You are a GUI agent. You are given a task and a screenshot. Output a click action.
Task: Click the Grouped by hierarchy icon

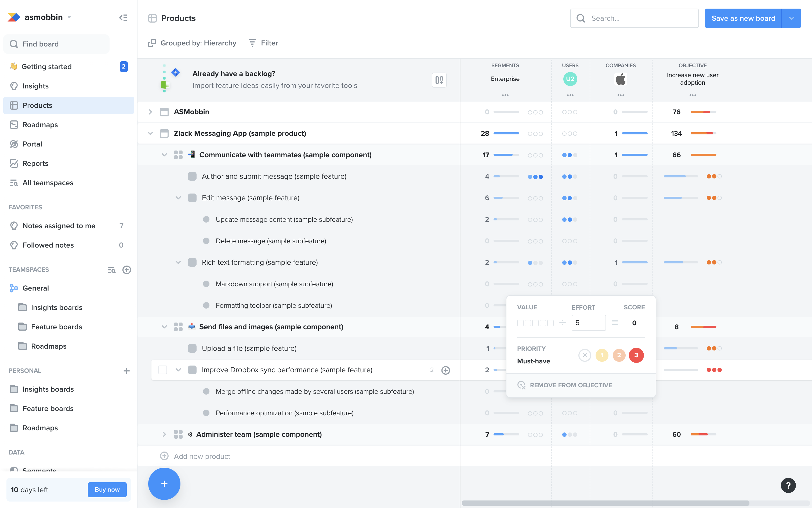(152, 43)
